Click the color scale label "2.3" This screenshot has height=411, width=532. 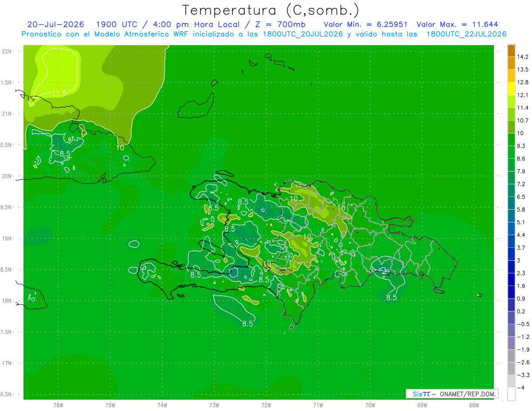point(521,273)
